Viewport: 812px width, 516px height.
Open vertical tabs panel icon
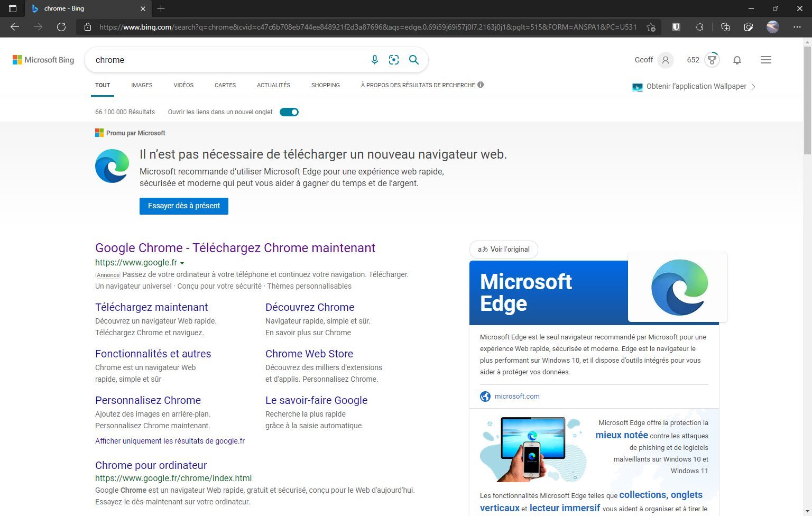coord(13,8)
